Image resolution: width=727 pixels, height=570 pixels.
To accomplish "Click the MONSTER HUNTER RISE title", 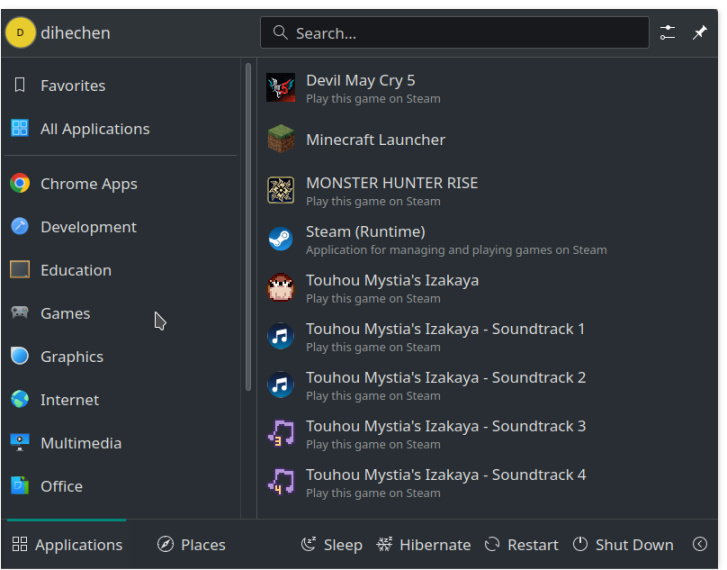I will tap(392, 183).
